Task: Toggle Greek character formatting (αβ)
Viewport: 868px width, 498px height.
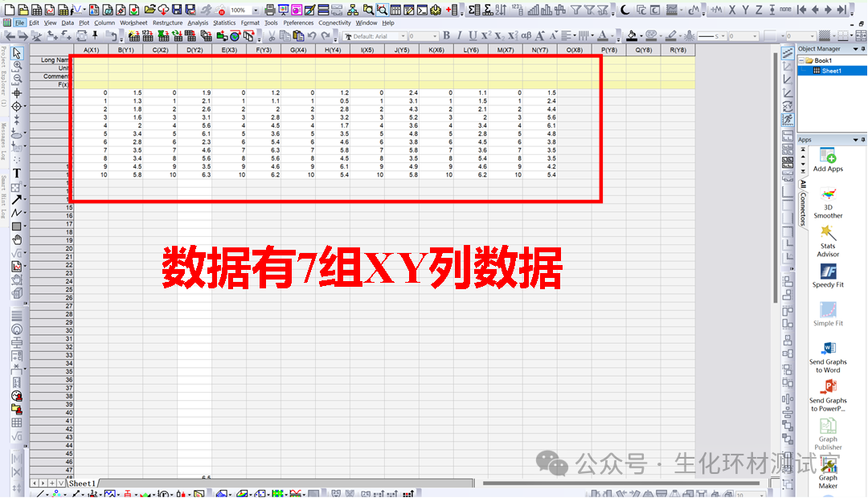Action: [x=526, y=36]
